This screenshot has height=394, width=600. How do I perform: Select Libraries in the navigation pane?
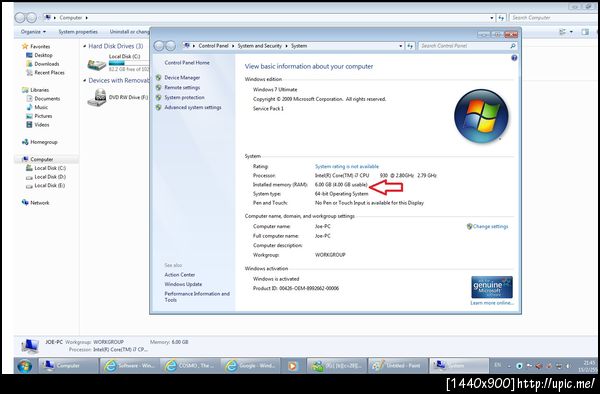[x=36, y=90]
